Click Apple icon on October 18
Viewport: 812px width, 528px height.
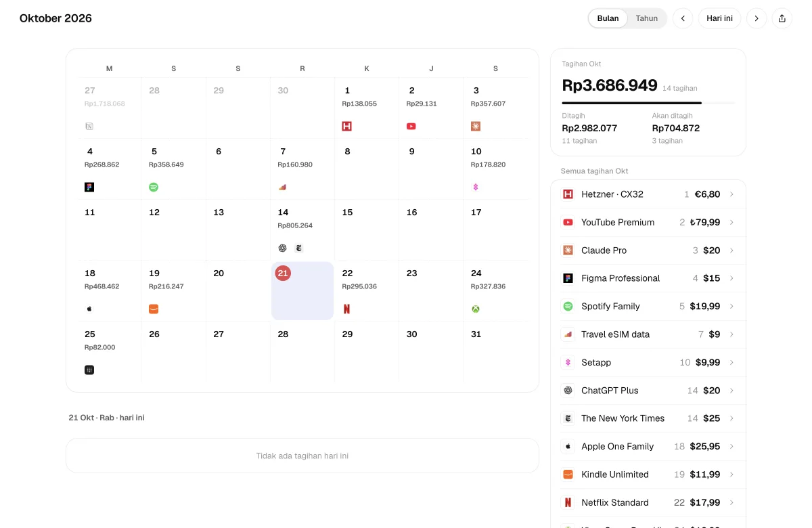click(x=89, y=309)
